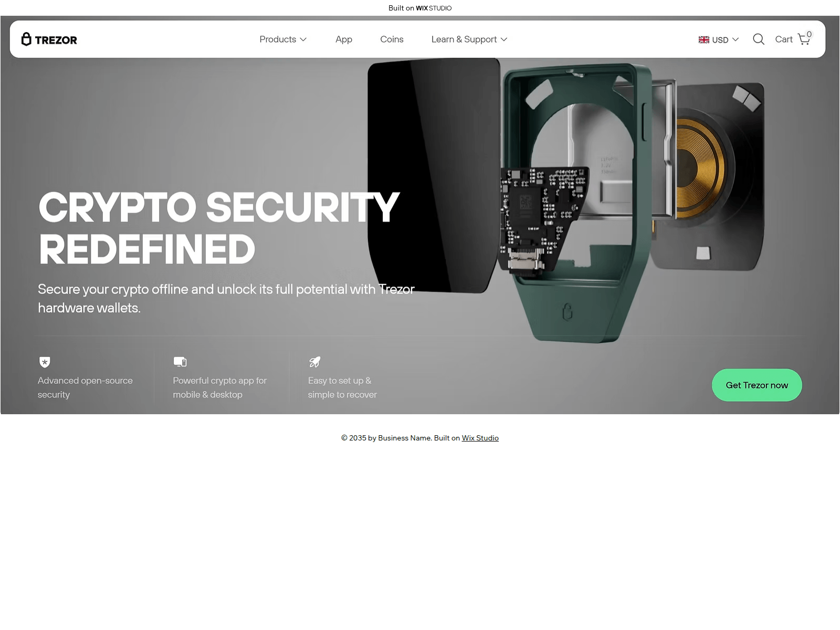Click the Crypto Security Redefined headline
This screenshot has width=840, height=630.
pos(219,228)
